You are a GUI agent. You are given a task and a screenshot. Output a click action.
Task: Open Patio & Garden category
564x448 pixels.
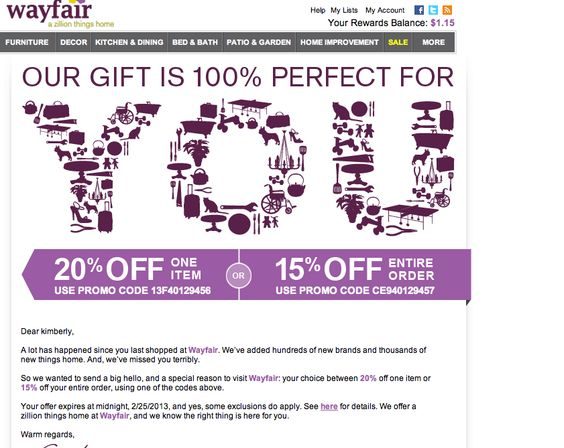tap(259, 42)
